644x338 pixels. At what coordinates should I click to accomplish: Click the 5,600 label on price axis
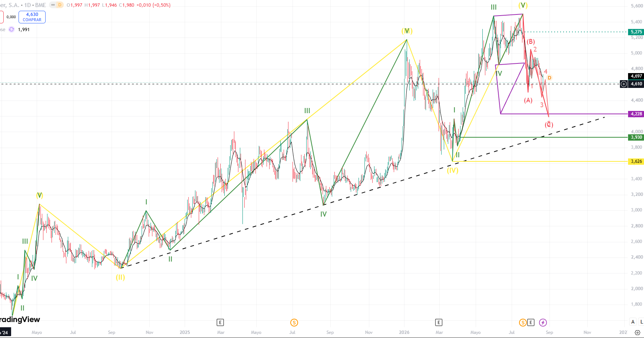tap(637, 6)
